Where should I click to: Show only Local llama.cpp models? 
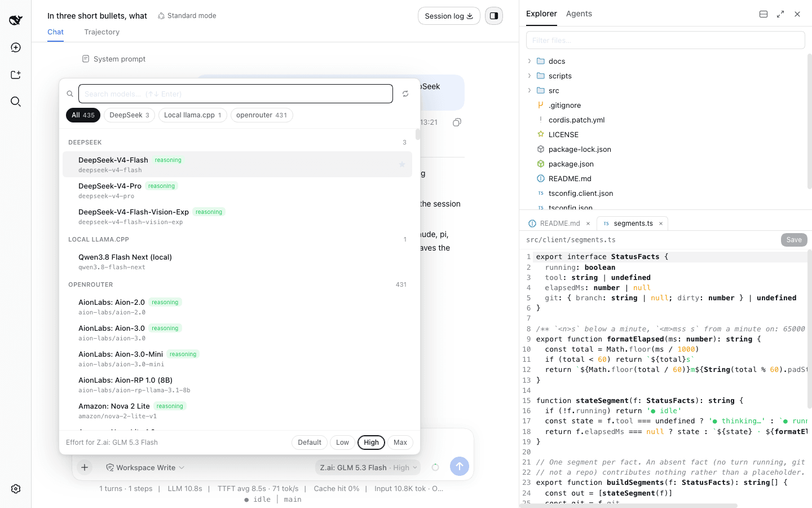tap(193, 115)
